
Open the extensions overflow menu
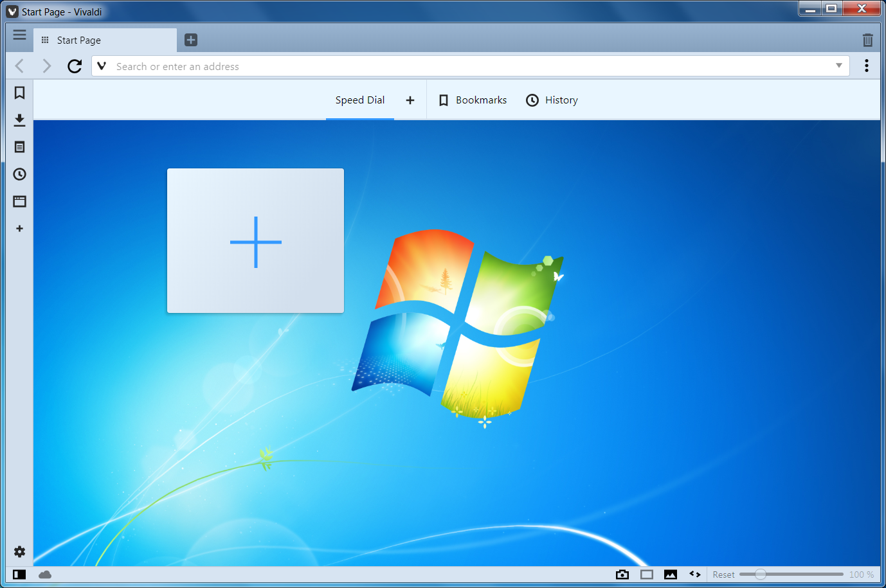click(867, 66)
